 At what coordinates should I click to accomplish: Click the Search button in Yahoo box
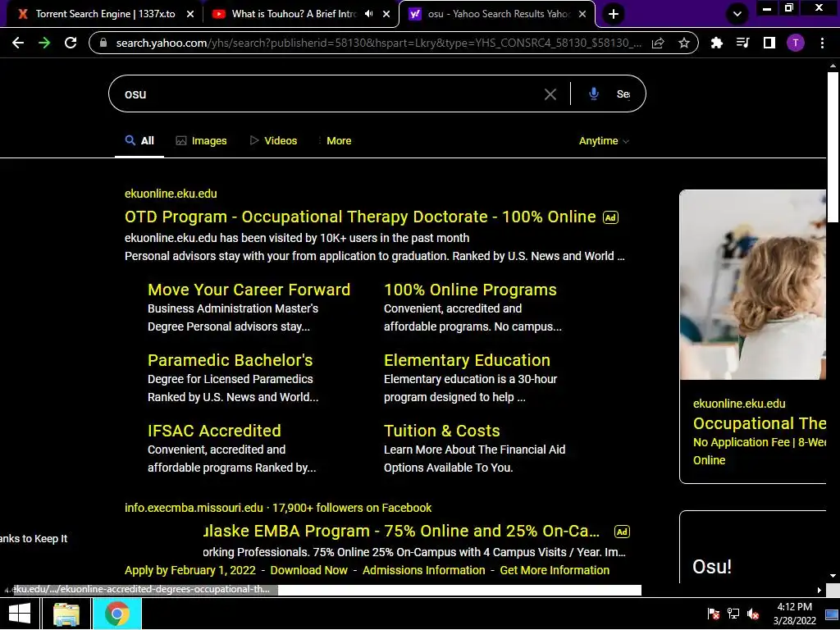pos(623,94)
